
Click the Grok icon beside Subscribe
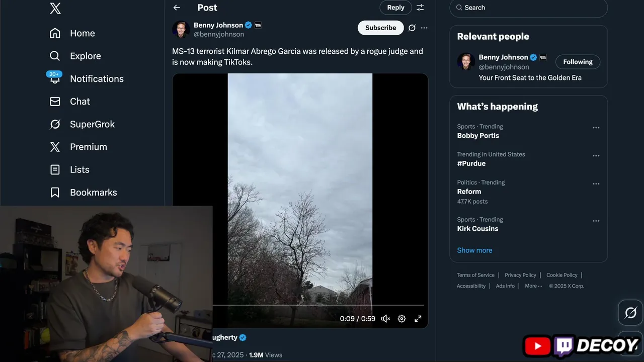[412, 28]
